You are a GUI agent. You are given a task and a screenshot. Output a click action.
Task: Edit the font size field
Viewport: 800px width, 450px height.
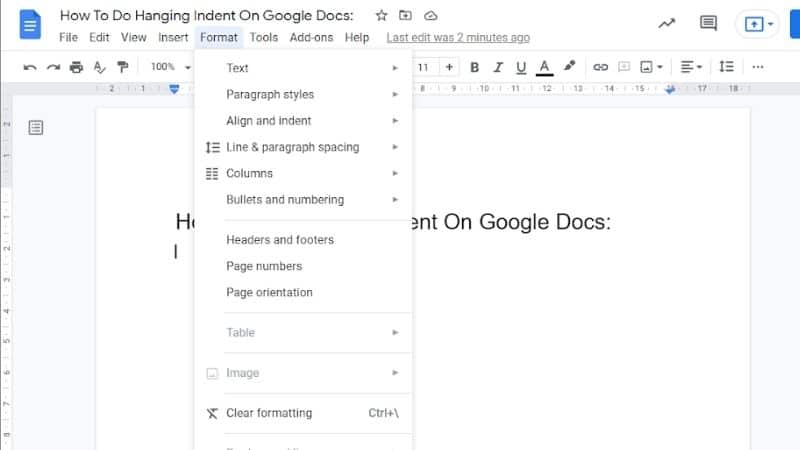[423, 67]
